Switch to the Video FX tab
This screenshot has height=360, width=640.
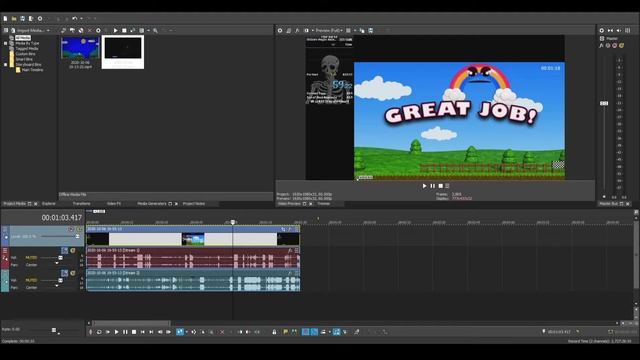point(114,203)
